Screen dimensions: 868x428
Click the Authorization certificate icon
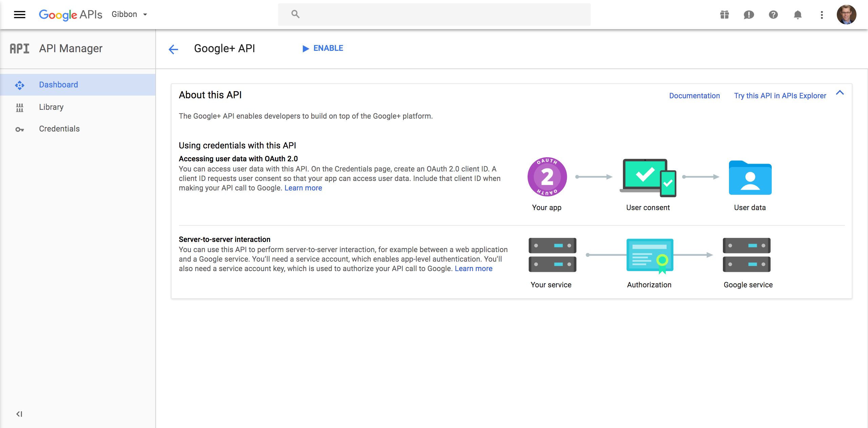[x=650, y=256]
